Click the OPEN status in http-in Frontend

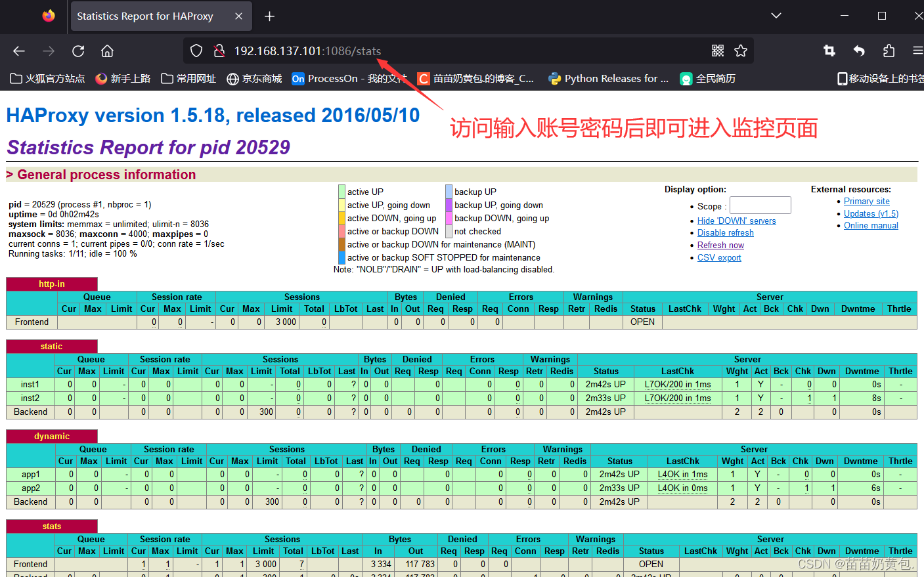[x=643, y=322]
